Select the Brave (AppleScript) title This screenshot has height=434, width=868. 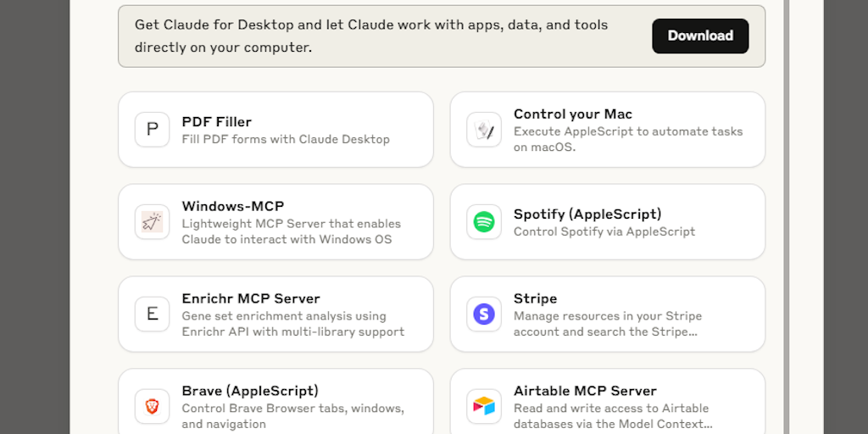click(x=250, y=391)
